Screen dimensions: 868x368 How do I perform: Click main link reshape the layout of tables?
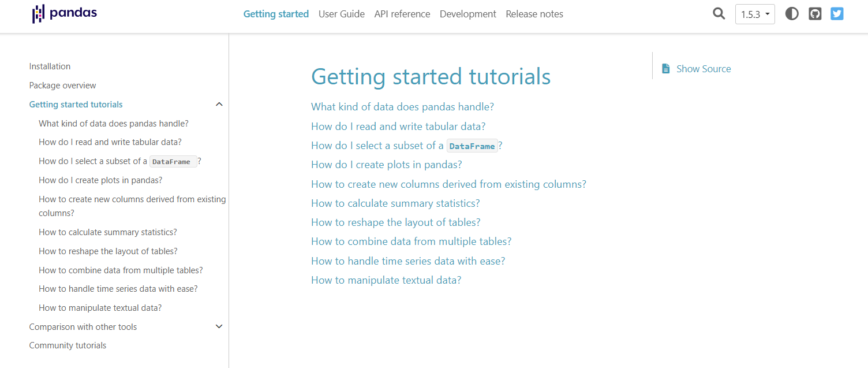pos(396,222)
